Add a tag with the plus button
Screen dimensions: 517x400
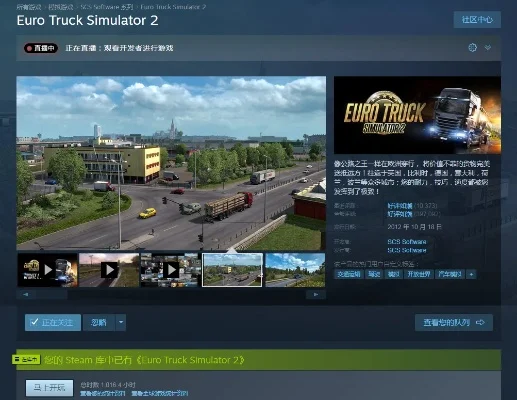point(471,274)
